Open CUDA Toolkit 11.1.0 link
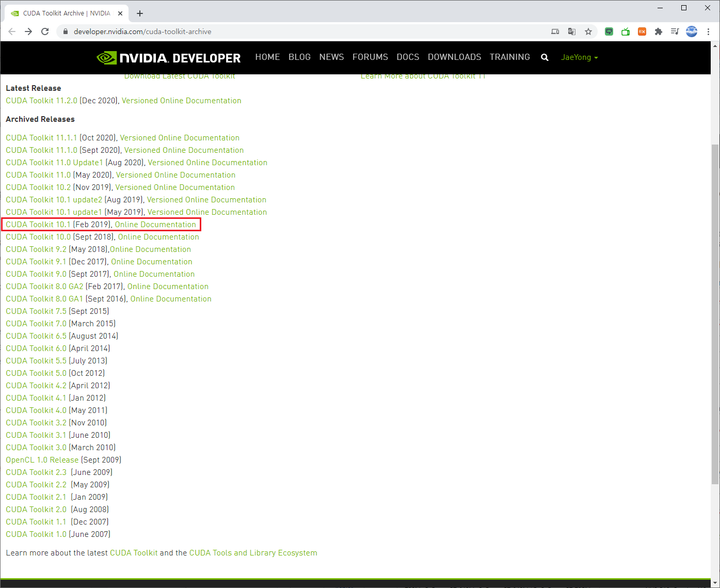Screen dimensions: 720x588 [x=41, y=150]
